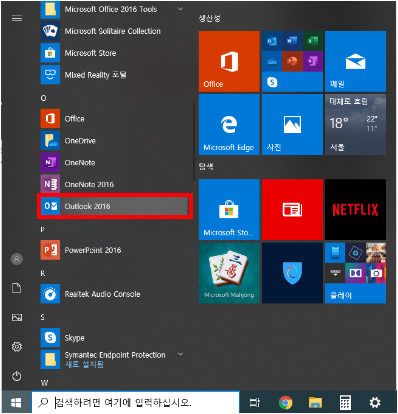Open OneDrive from the app list

(x=114, y=140)
